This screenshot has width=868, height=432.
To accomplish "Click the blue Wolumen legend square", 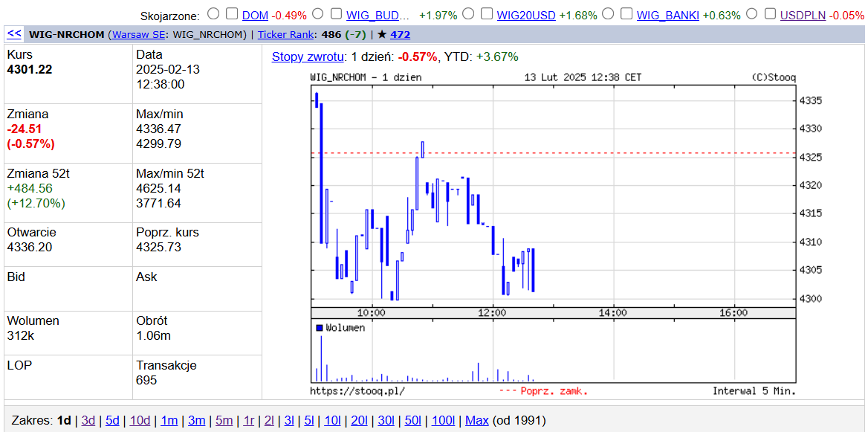I will [x=320, y=328].
